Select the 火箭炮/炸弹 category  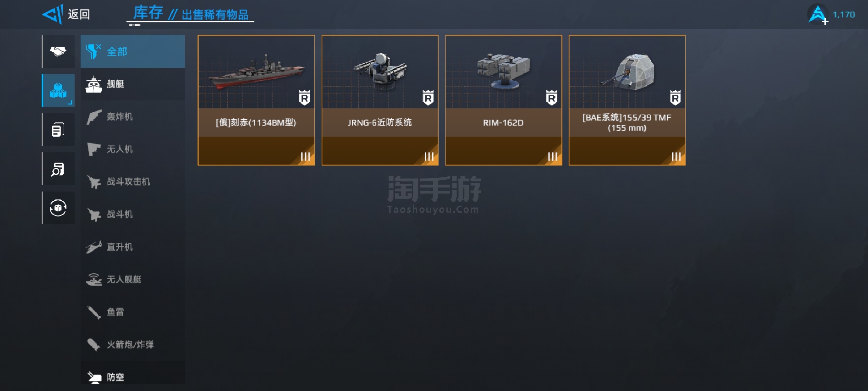click(x=133, y=345)
